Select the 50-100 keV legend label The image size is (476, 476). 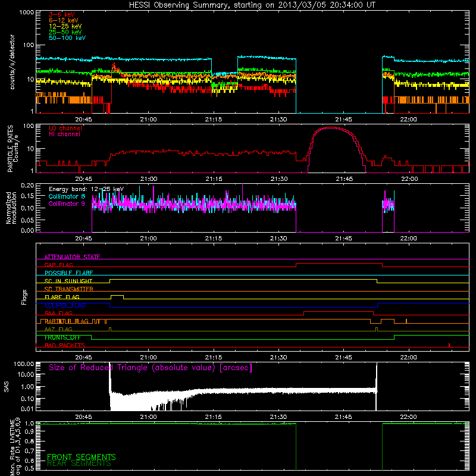67,38
